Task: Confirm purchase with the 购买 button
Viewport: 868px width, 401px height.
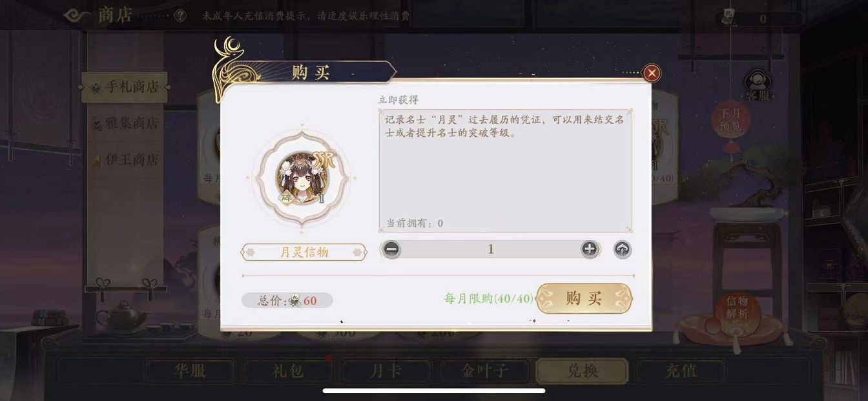Action: point(584,298)
